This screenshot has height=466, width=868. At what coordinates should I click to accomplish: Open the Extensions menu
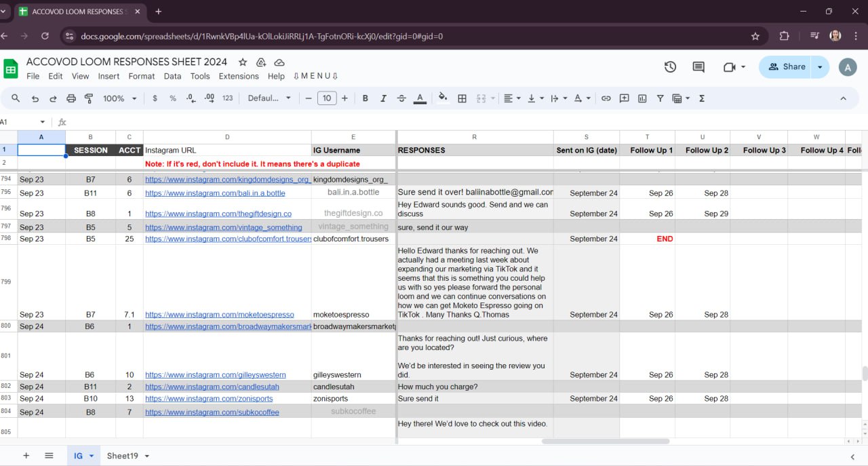pos(239,76)
